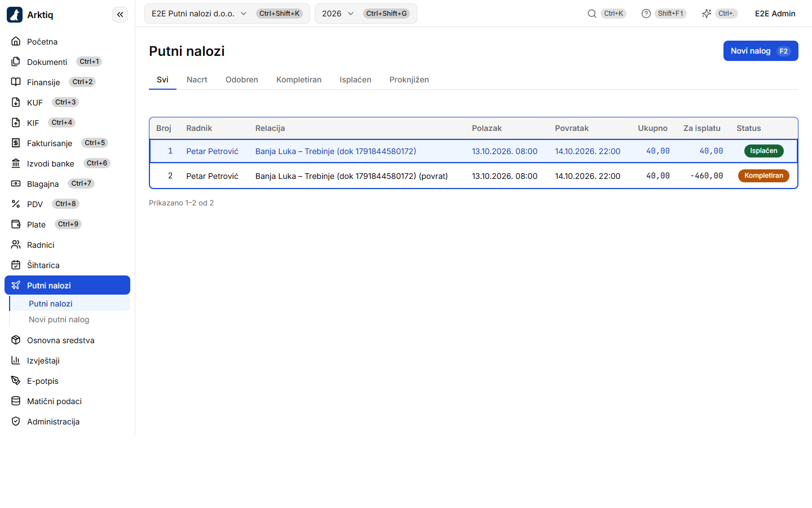
Task: Open the E2E Putni nalozi d.o.o. company dropdown
Action: [x=227, y=14]
